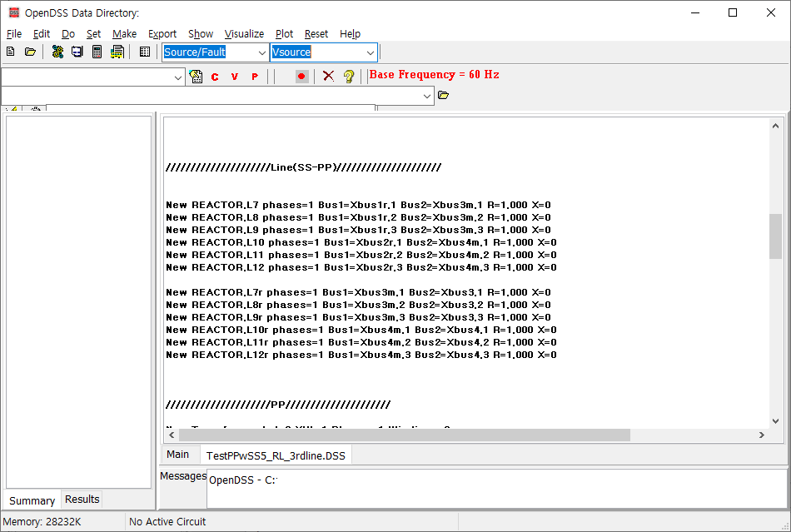The image size is (791, 532).
Task: Click the PP comment header line
Action: click(x=278, y=405)
